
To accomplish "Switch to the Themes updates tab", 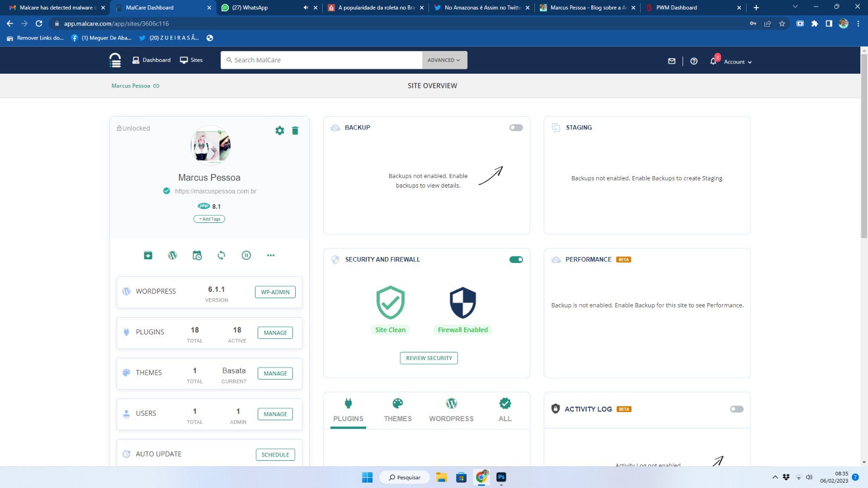I will click(398, 410).
